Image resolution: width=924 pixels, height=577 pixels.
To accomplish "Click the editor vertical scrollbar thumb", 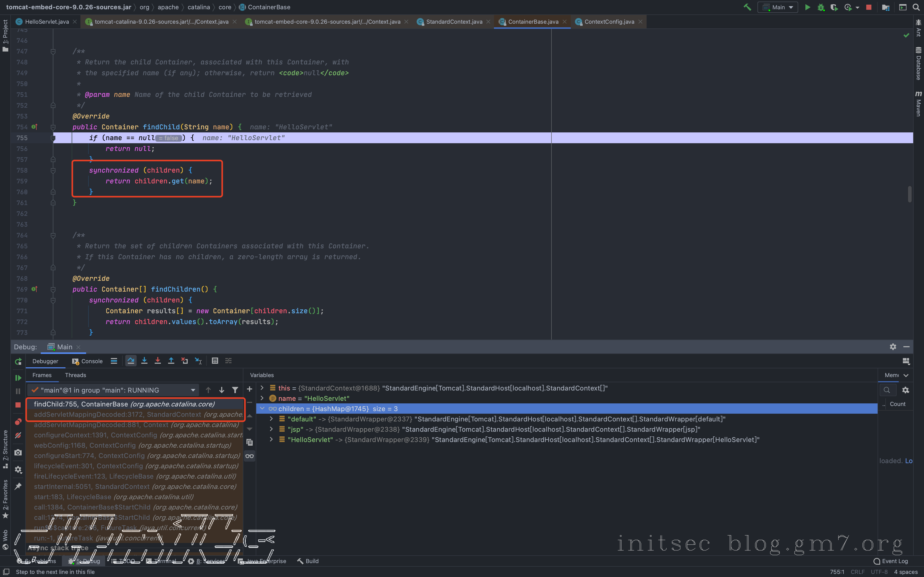I will [910, 194].
